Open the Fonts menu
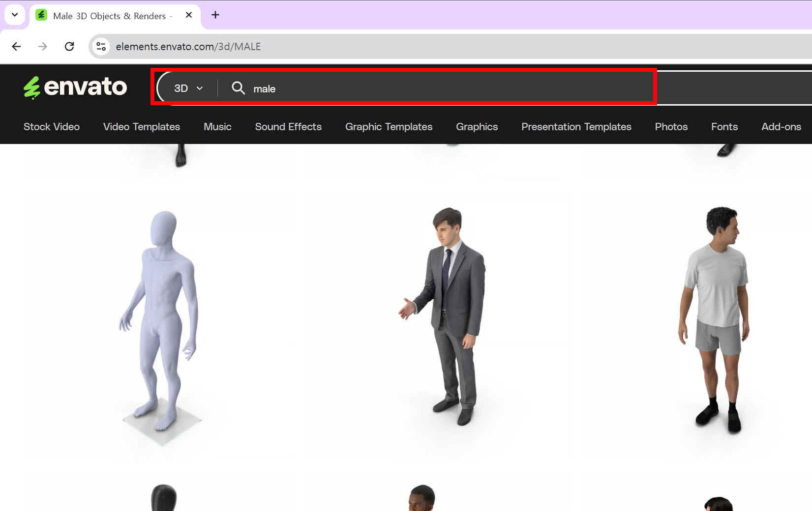 pos(724,127)
